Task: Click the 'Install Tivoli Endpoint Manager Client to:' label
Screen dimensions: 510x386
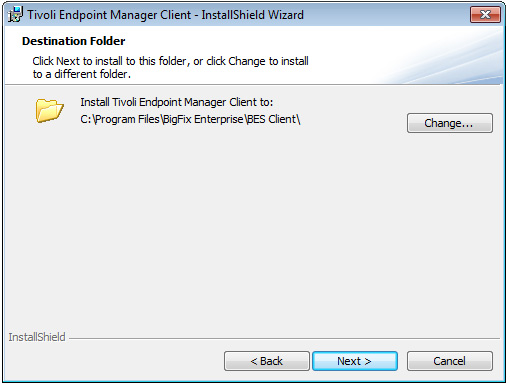Action: pos(177,102)
